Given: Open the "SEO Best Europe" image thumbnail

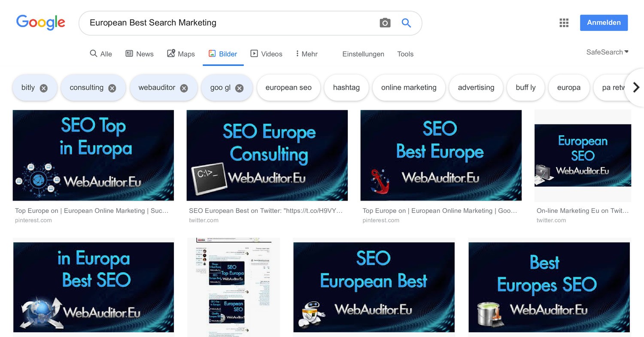Looking at the screenshot, I should [x=441, y=155].
